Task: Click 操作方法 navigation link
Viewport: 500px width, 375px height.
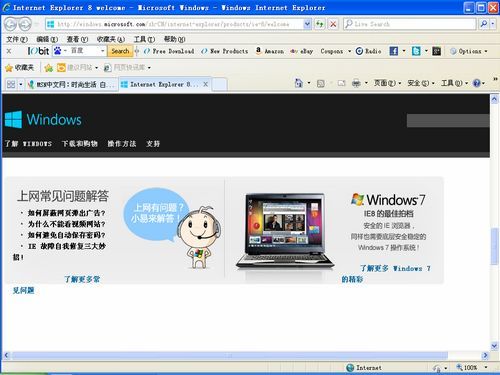Action: [122, 144]
